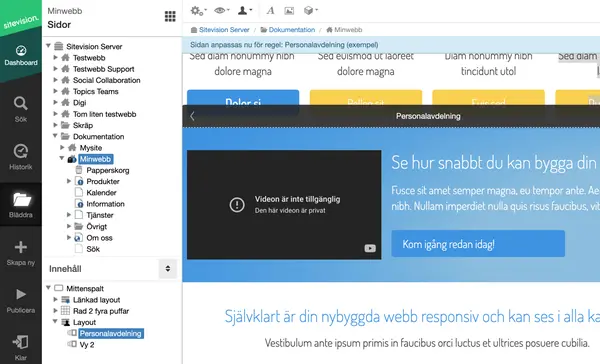The width and height of the screenshot is (600, 364).
Task: Expand the Tom liten testwebb node
Action: click(55, 114)
